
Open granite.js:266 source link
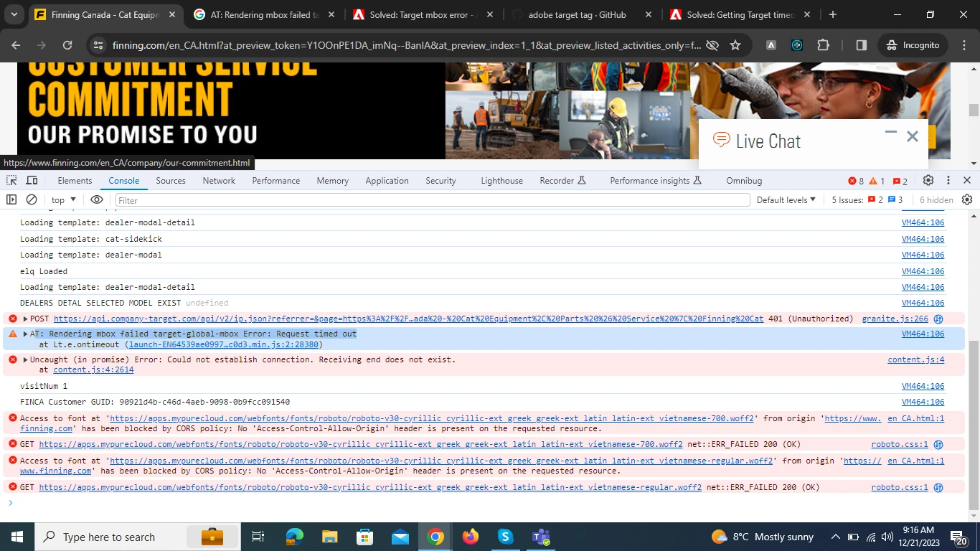895,319
